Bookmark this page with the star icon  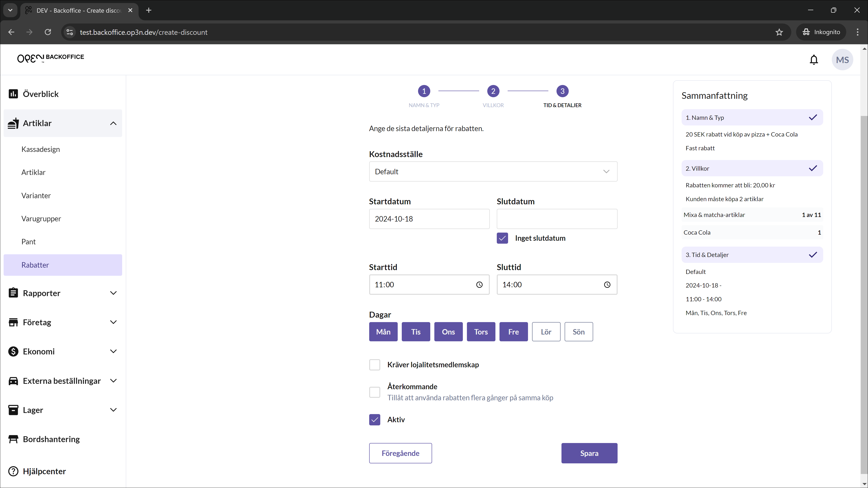point(779,32)
